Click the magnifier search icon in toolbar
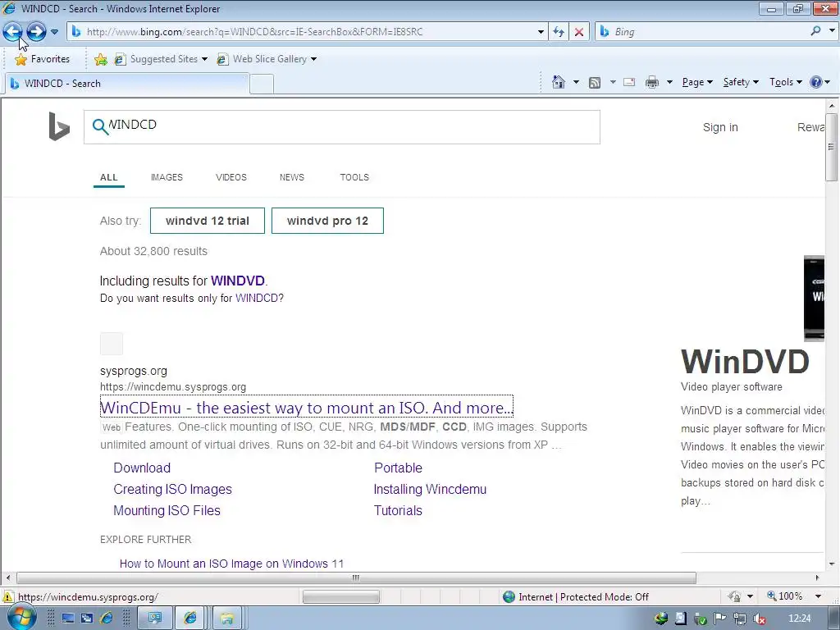 click(816, 31)
